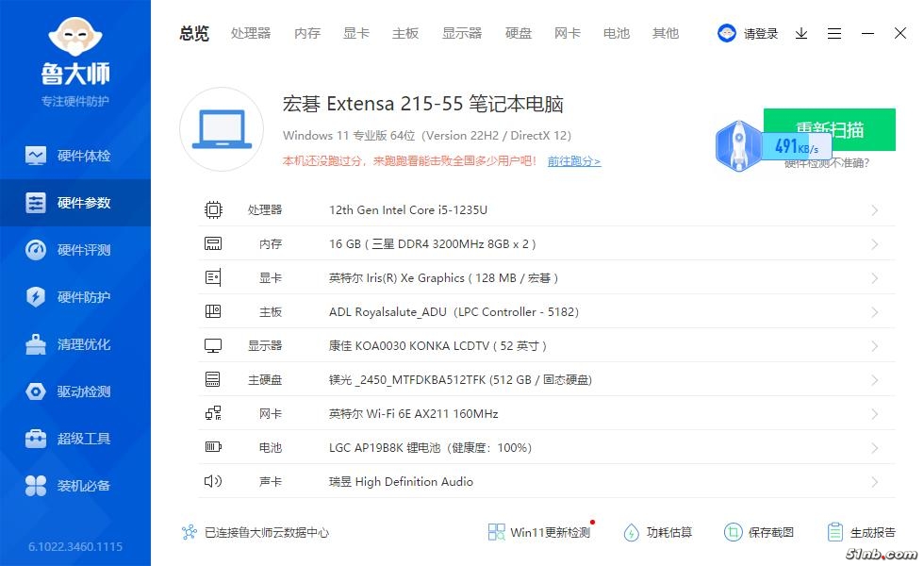Select the 硬件评测 gauge icon

pos(36,250)
